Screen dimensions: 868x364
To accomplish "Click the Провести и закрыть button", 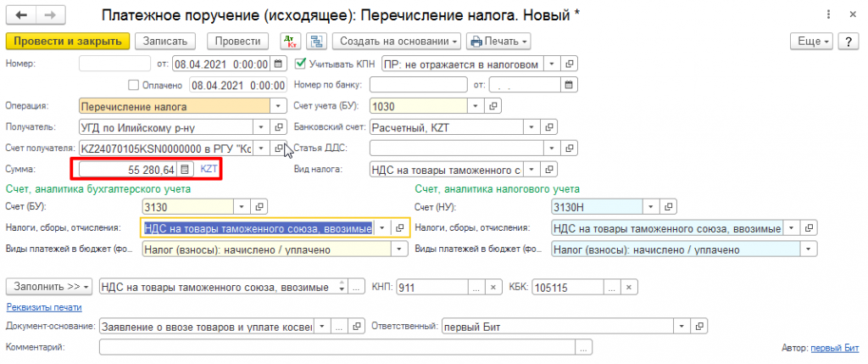I will tap(67, 41).
